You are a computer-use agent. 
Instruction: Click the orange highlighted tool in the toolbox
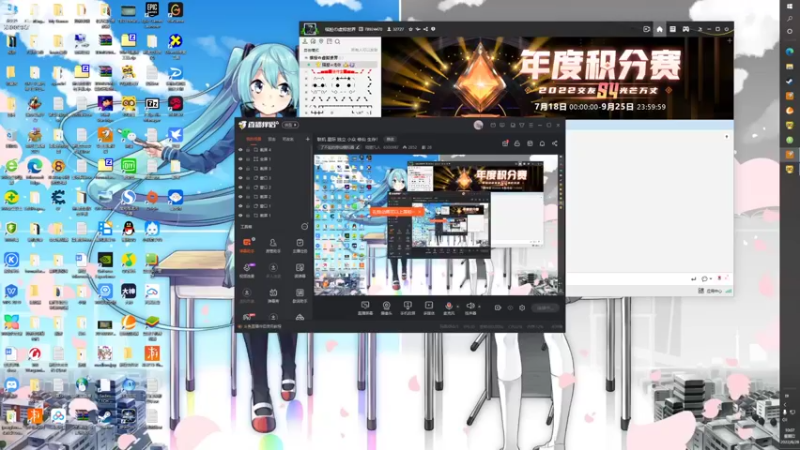(247, 244)
